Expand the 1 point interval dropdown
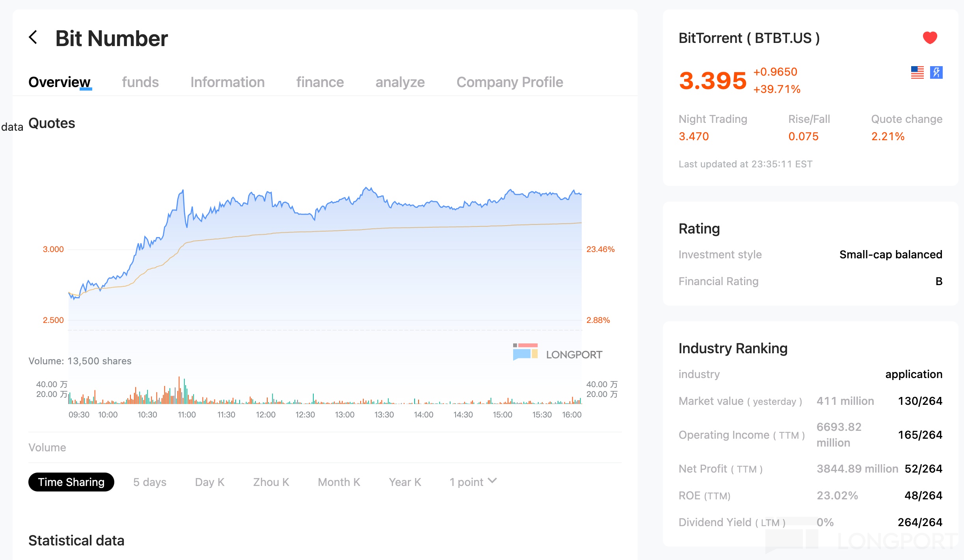This screenshot has height=560, width=964. coord(473,482)
